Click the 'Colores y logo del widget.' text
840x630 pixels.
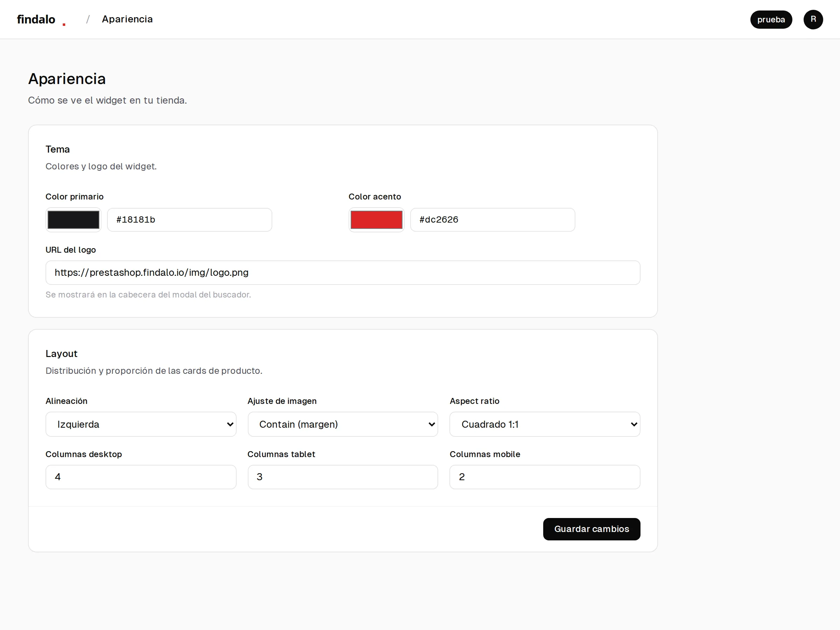click(101, 166)
